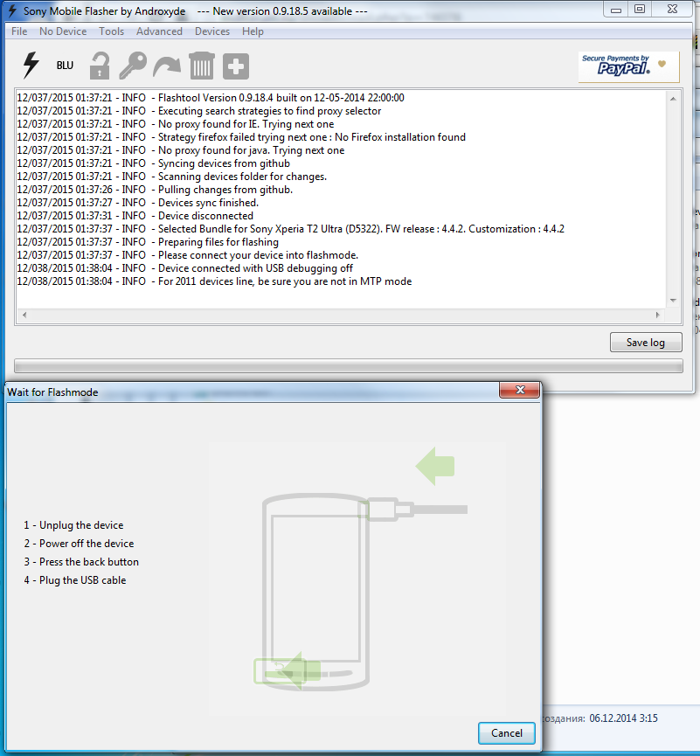Image resolution: width=700 pixels, height=756 pixels.
Task: Minimize the Sony Mobile Flasher window
Action: coord(615,10)
